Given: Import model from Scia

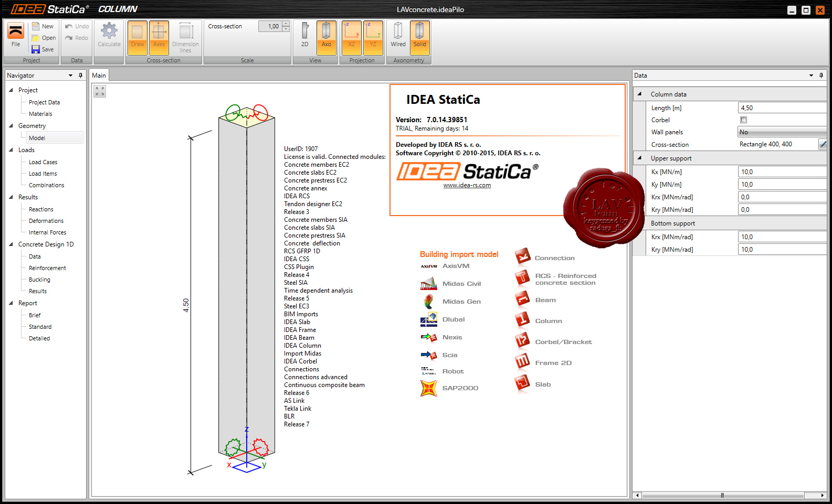Looking at the screenshot, I should coord(439,355).
